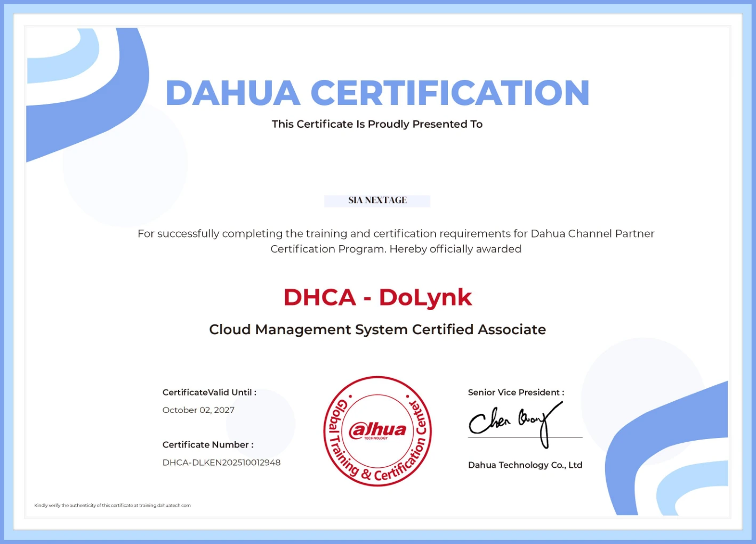
Task: Click the "DAHUA CERTIFICATION" title heading
Action: 377,93
